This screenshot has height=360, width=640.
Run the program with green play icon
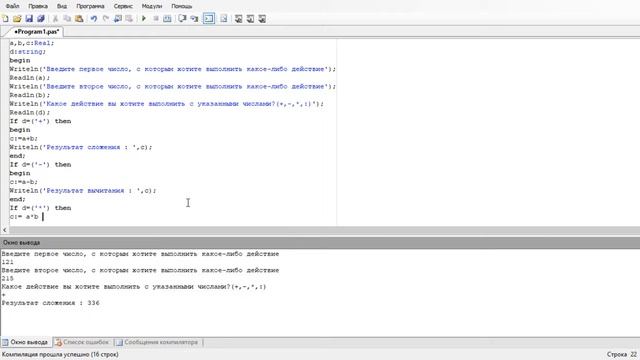click(144, 18)
